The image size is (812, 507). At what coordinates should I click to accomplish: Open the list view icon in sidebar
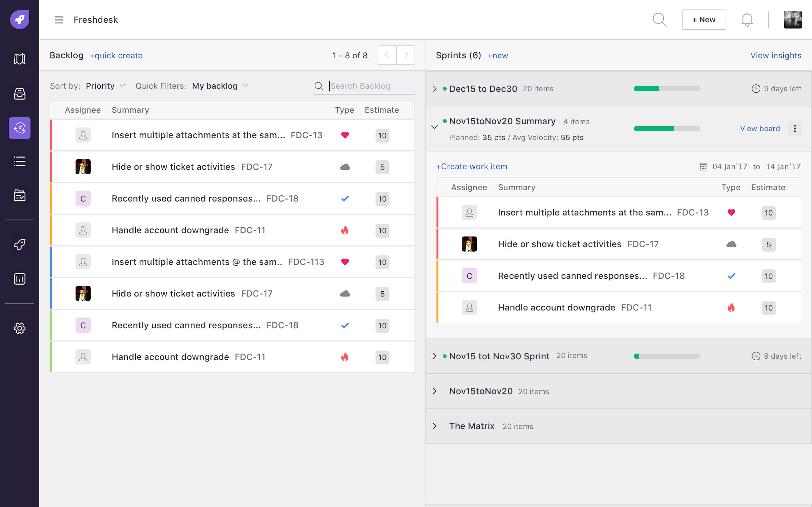pyautogui.click(x=19, y=161)
